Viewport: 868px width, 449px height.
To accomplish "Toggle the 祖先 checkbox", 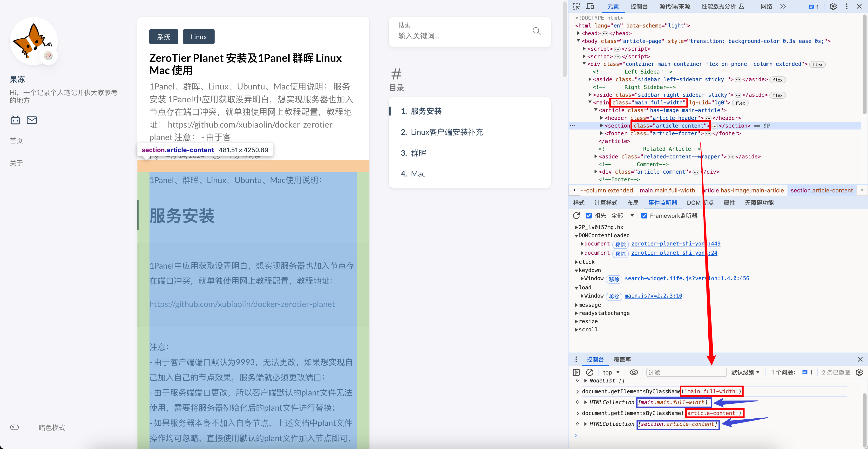I will 589,215.
